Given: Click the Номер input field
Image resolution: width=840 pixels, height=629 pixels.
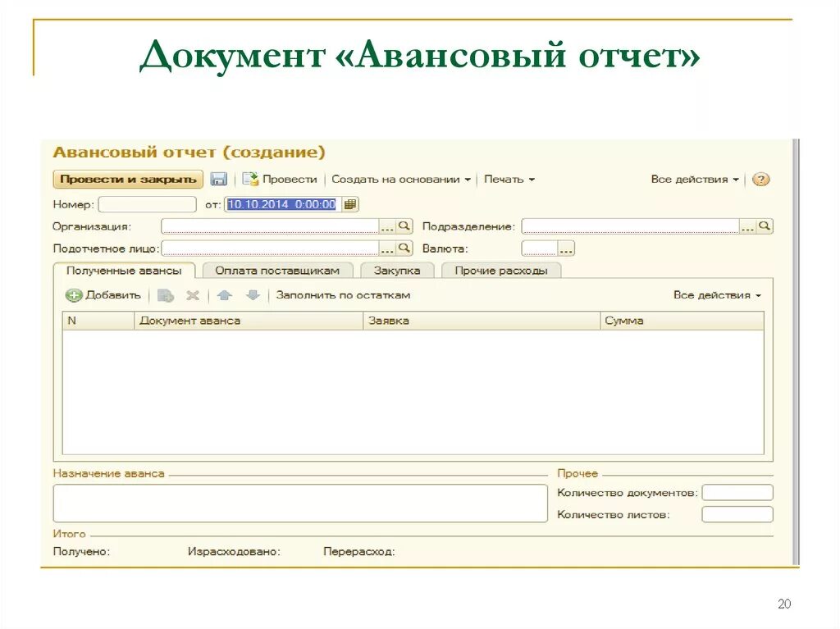Looking at the screenshot, I should pyautogui.click(x=148, y=204).
